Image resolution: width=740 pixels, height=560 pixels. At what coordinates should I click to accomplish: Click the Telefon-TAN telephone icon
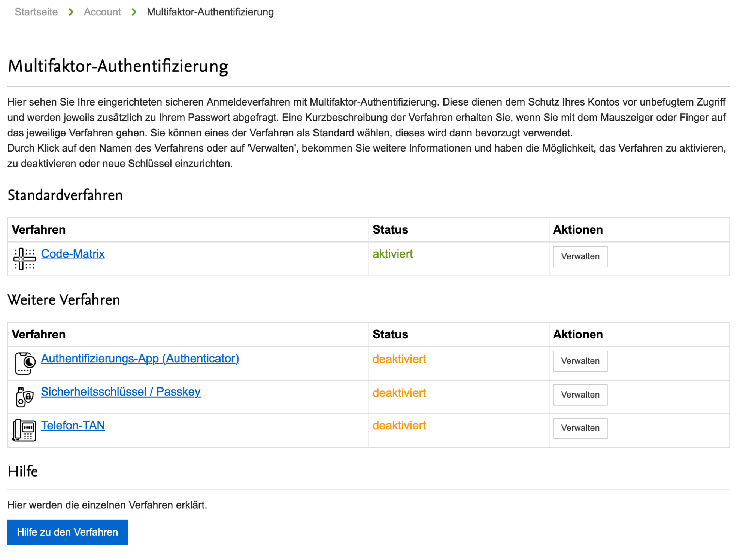coord(24,430)
